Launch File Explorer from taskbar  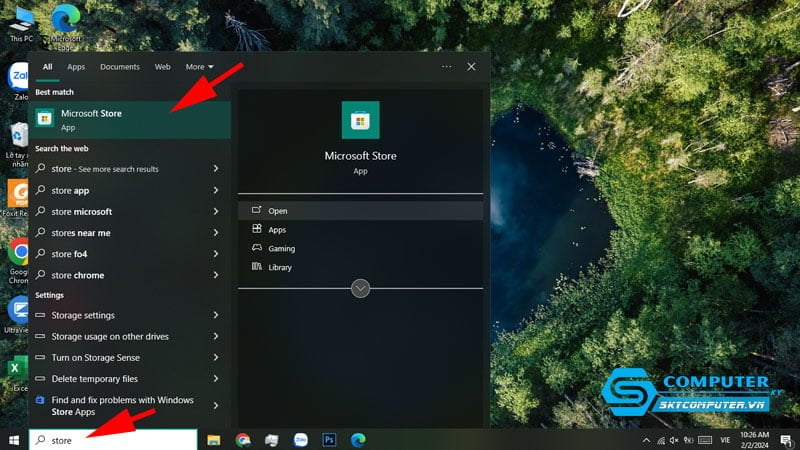coord(214,439)
